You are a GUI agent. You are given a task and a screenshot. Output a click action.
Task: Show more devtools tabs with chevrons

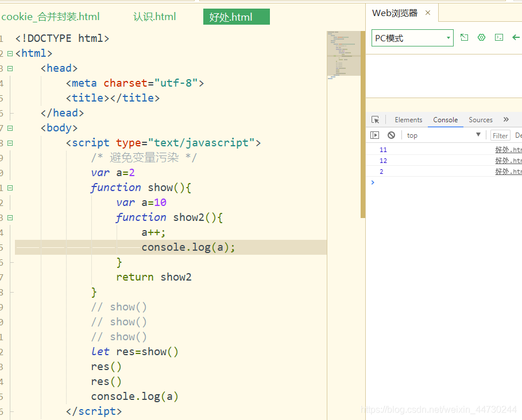coord(506,119)
